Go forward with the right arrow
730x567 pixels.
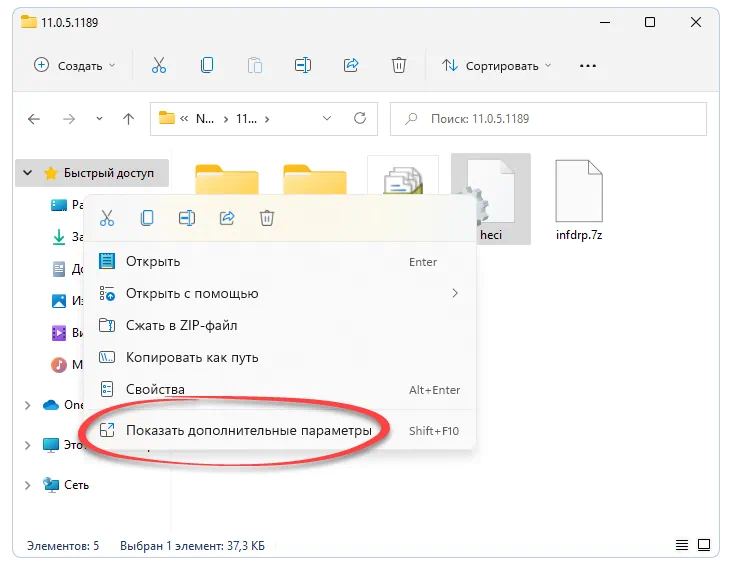pyautogui.click(x=69, y=119)
